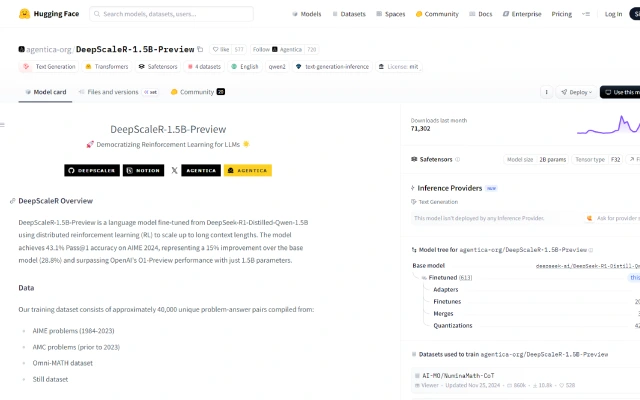Click the anchor link icon beside DeepScaleR Overview

coord(13,201)
